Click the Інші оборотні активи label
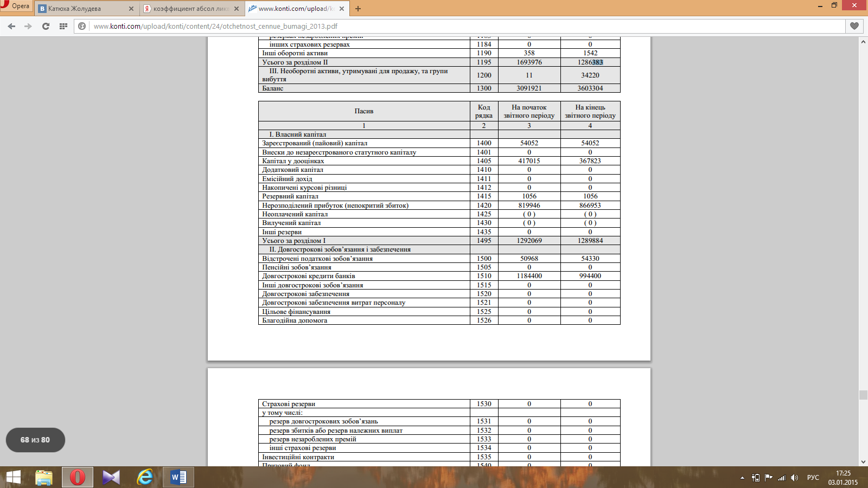Screen dimensions: 868x488 [295, 53]
